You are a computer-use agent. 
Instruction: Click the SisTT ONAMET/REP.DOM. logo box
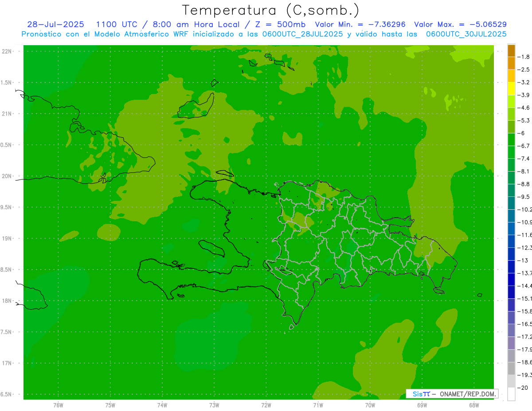coord(452,394)
